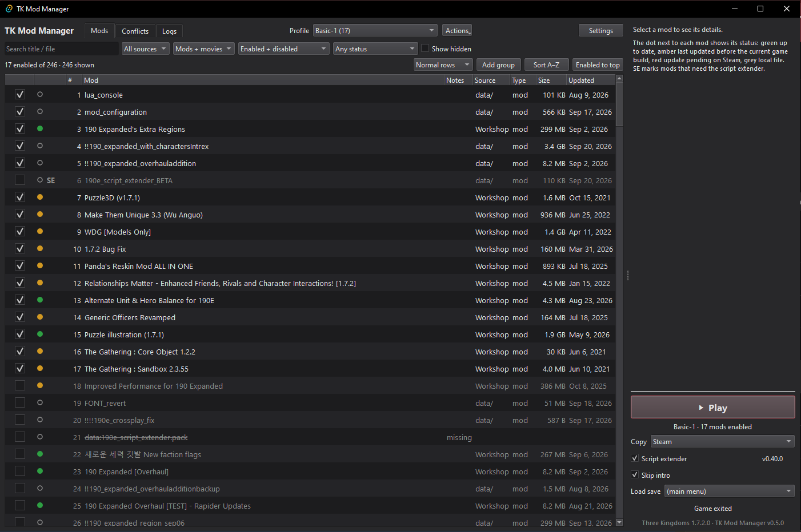Click the amber status dot beside Puzzle3D (v1.7.1)

40,197
